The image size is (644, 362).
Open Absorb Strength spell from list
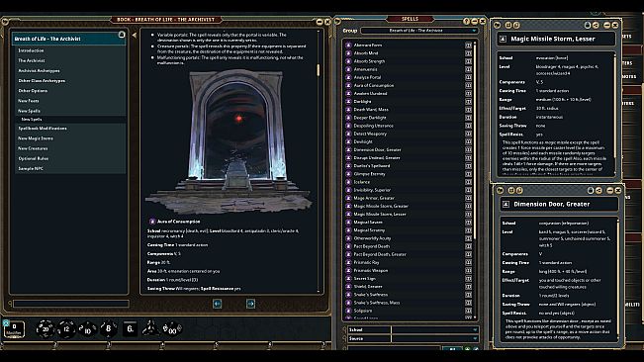tap(369, 61)
